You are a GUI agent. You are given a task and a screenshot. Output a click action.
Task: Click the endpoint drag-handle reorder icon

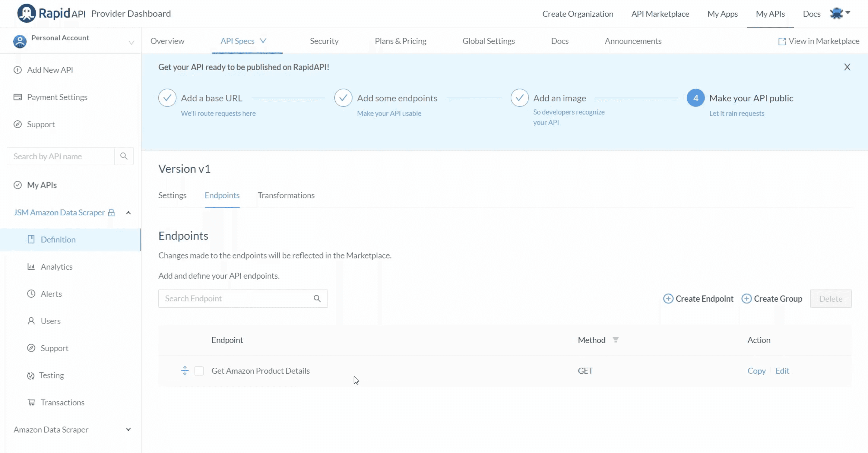(184, 370)
